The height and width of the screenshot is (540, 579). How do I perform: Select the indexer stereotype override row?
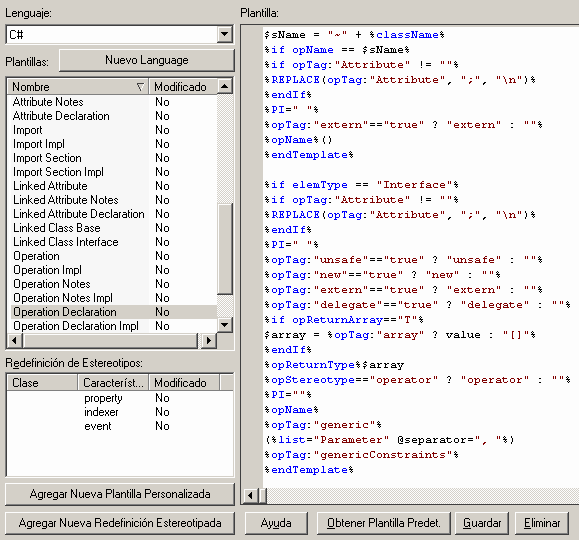point(120,412)
